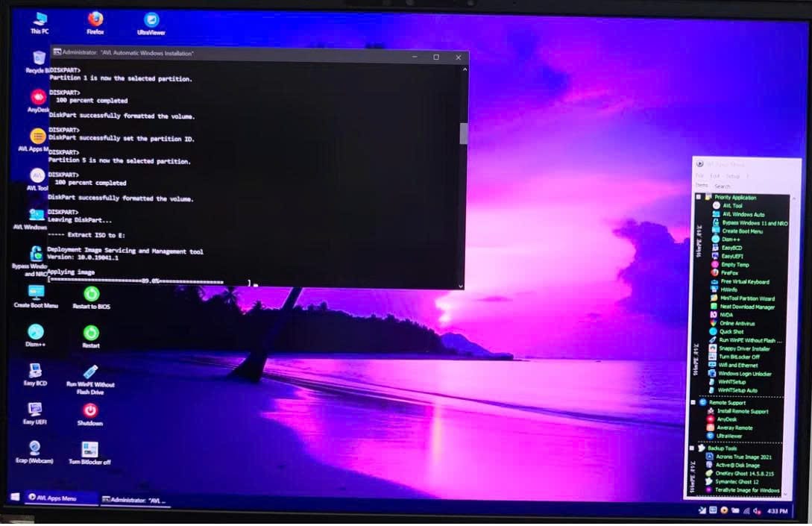Select the Easy UEFI desktop icon
Screen dimensions: 812x526
click(35, 413)
